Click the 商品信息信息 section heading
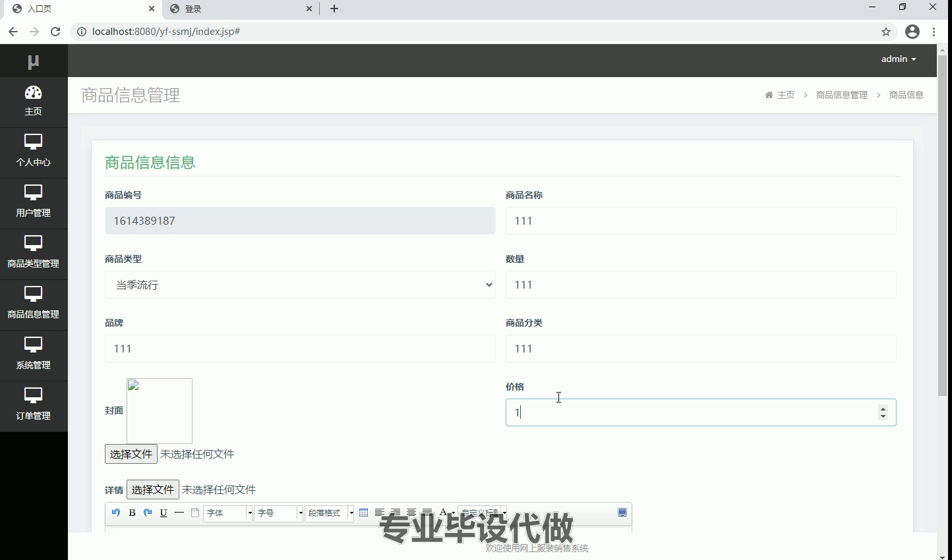 [x=150, y=163]
